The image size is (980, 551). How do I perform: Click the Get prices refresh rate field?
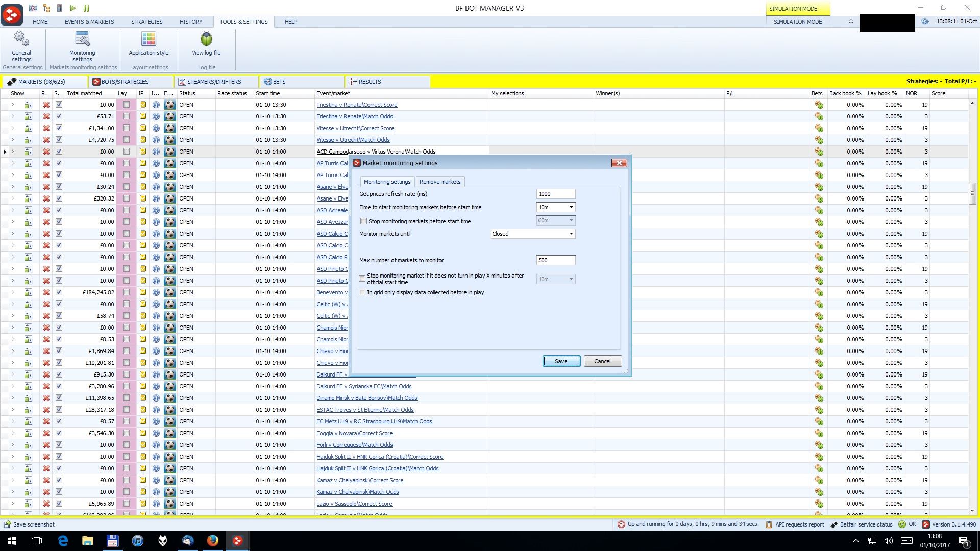click(555, 194)
